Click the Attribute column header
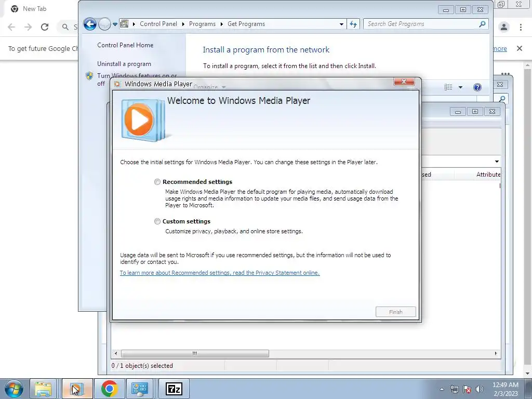Screen dimensions: 532x399 coord(488,175)
